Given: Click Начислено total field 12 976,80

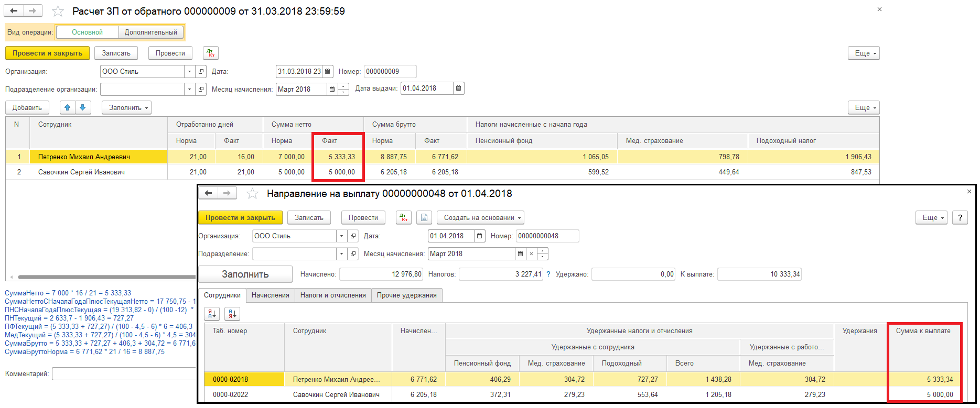Looking at the screenshot, I should (381, 274).
